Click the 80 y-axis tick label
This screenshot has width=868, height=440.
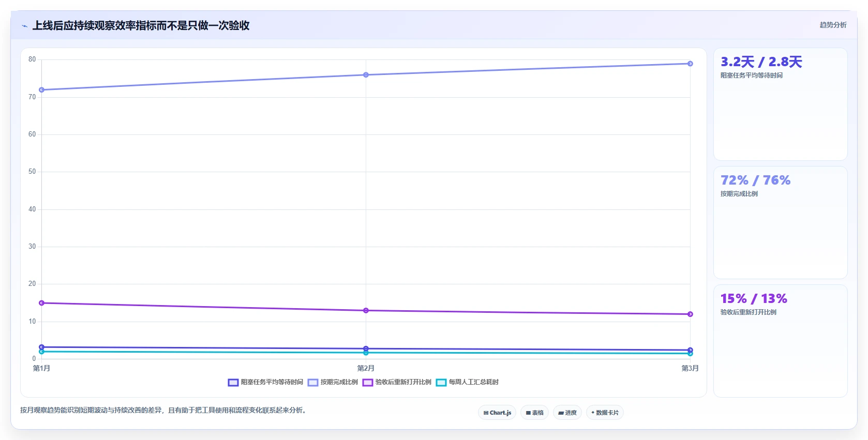[32, 59]
